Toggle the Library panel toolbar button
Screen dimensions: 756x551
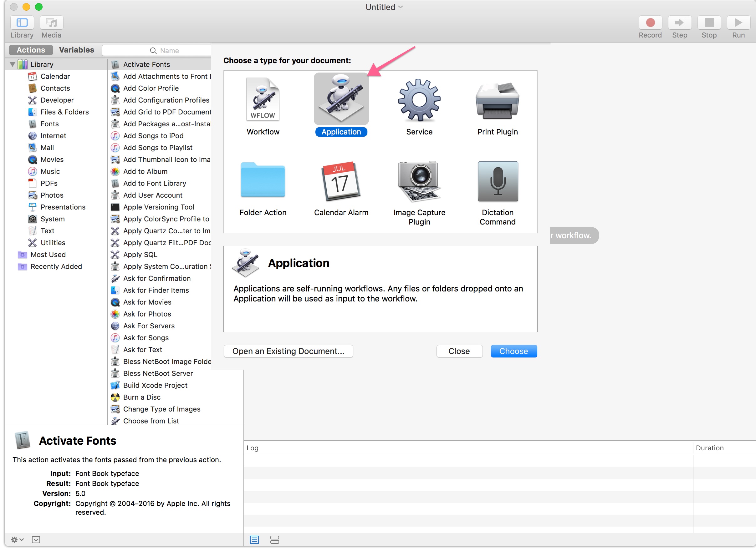click(x=22, y=23)
